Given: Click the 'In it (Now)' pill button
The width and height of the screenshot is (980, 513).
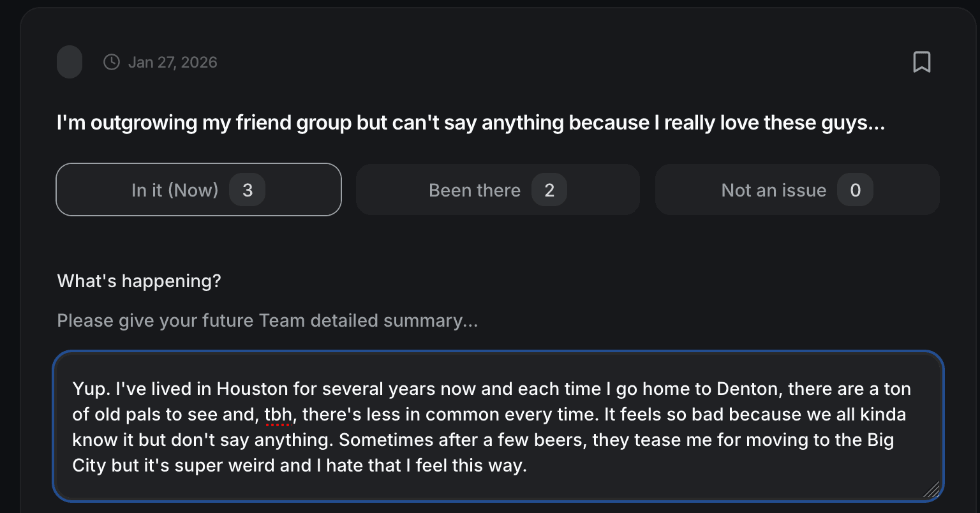Looking at the screenshot, I should click(198, 190).
